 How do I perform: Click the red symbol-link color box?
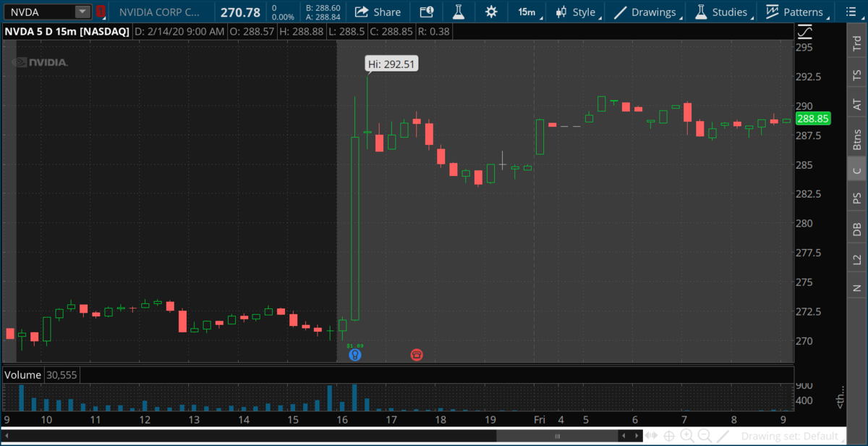[101, 12]
